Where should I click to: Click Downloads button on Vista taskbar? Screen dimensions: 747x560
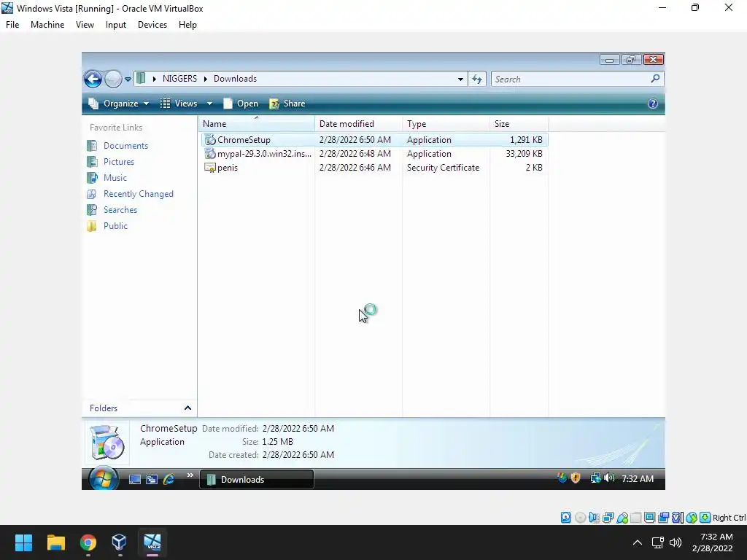256,480
